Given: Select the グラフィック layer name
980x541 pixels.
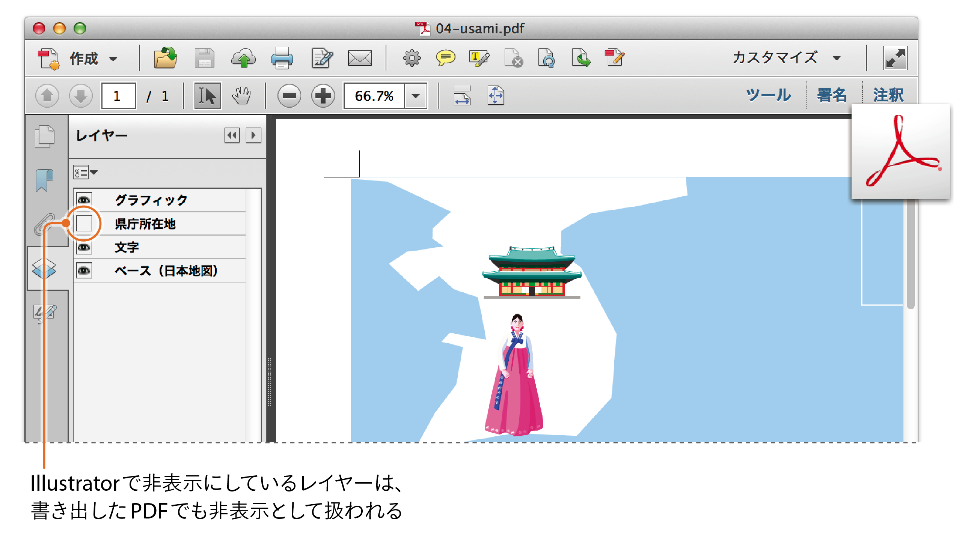Looking at the screenshot, I should (151, 200).
